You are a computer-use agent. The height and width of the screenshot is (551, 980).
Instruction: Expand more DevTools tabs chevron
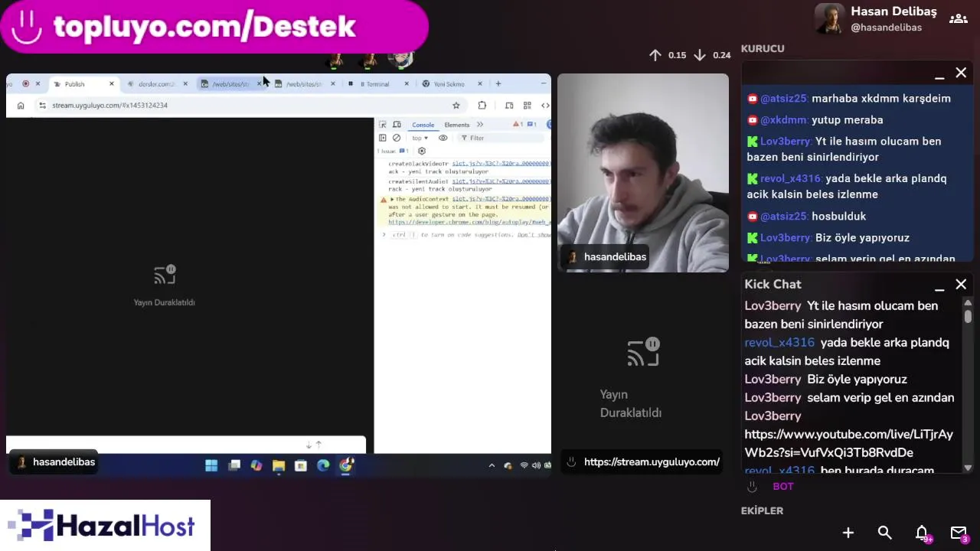click(x=480, y=125)
